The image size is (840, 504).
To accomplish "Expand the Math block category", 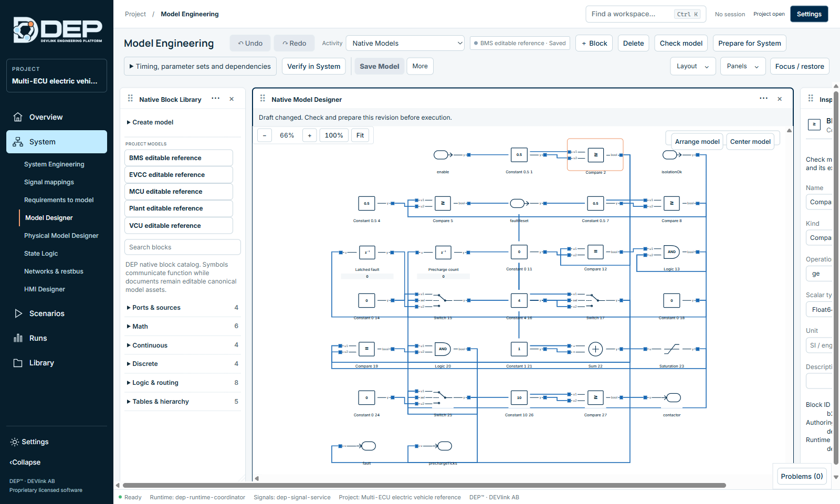I will [182, 327].
